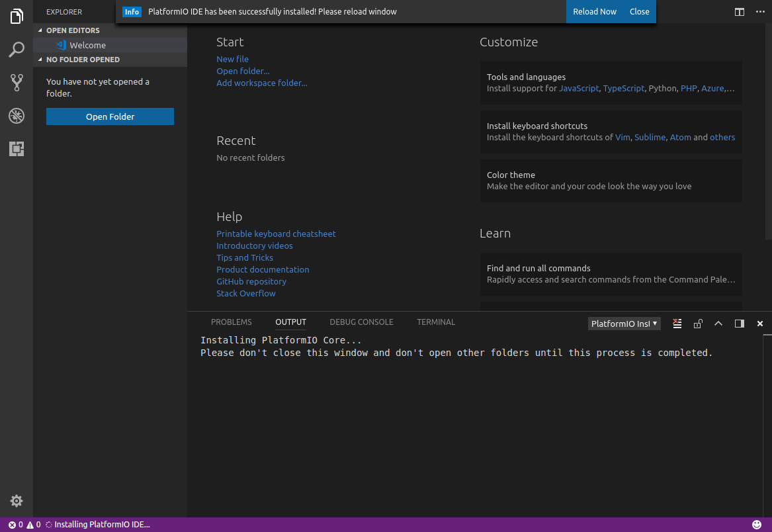Install JavaScript language support
This screenshot has width=772, height=532.
[579, 88]
